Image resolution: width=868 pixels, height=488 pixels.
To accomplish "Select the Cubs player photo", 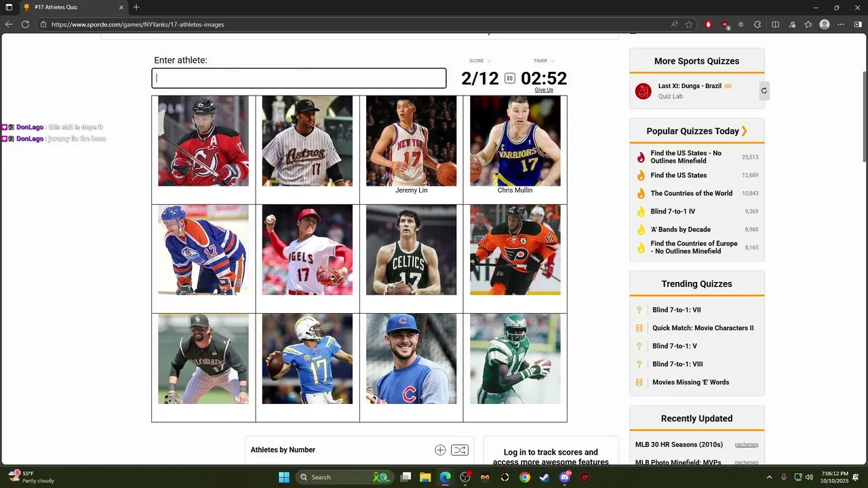I will (411, 359).
